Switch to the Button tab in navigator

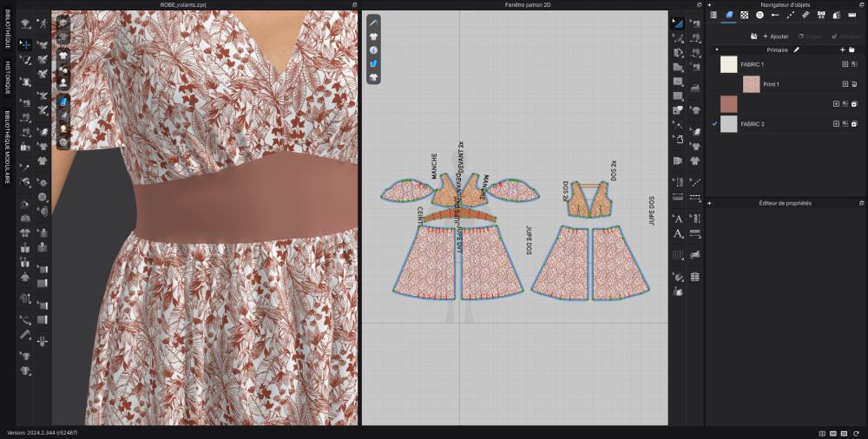coord(759,15)
